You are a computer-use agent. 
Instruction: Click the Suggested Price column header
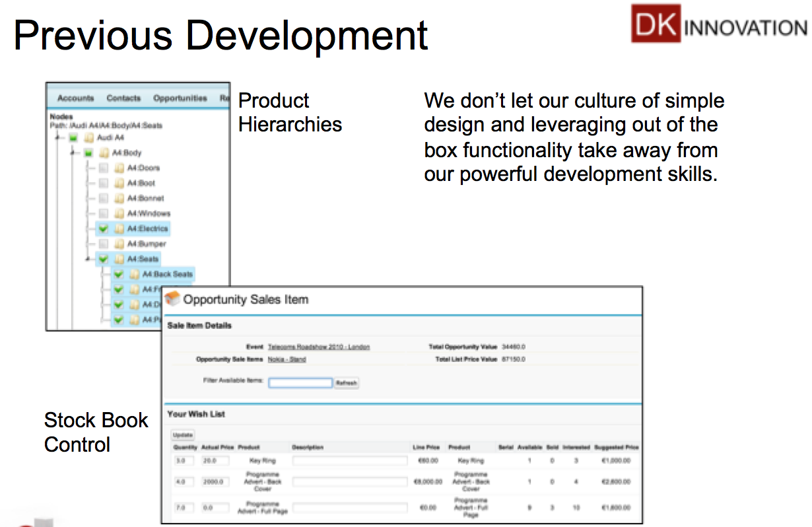(617, 448)
